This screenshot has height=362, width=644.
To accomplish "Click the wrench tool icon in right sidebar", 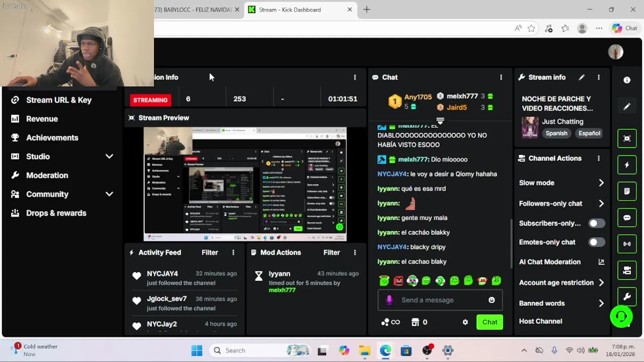I will tap(627, 297).
